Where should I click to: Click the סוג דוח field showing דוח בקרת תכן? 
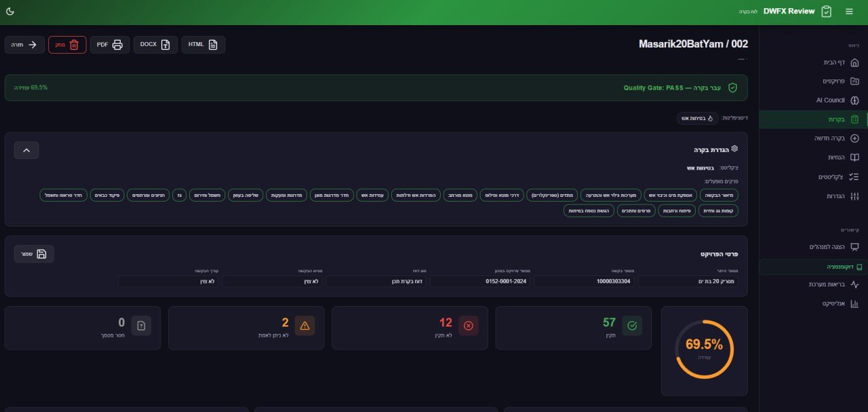click(376, 281)
